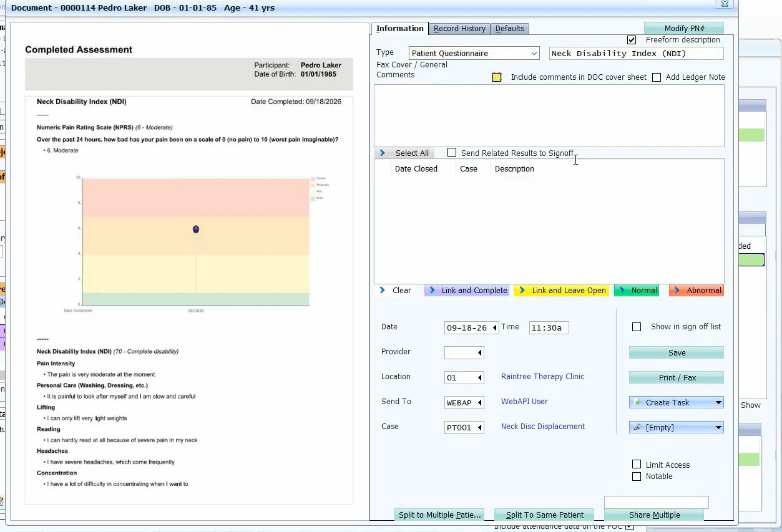782x532 pixels.
Task: Enable Add Ledger Note checkbox
Action: 657,77
